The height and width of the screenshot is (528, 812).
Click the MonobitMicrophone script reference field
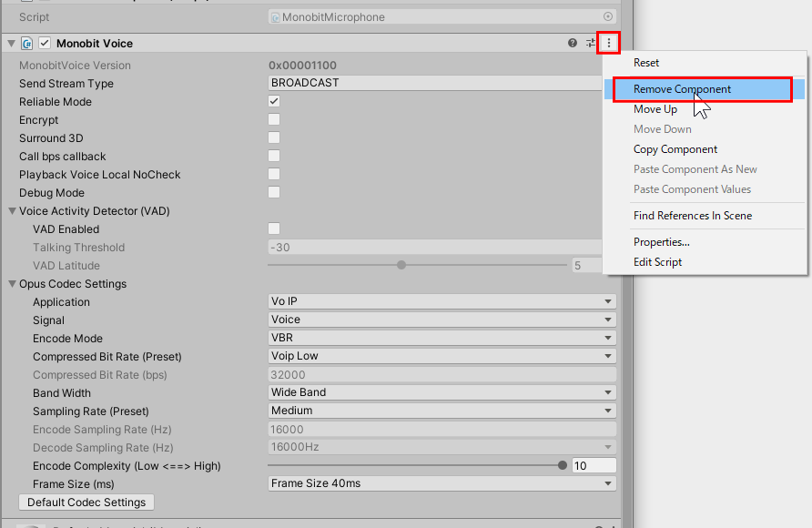point(442,16)
